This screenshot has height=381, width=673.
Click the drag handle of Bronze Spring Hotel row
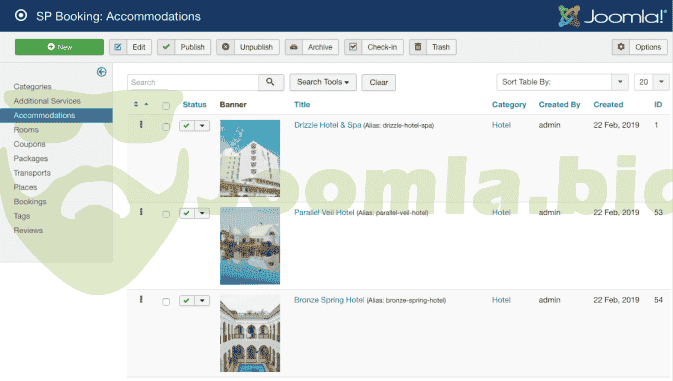click(141, 299)
